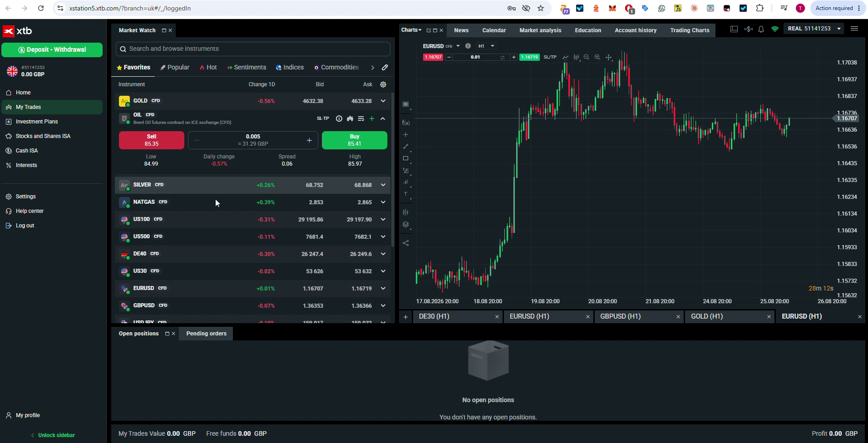Open EURUSD instrument info icon
The width and height of the screenshot is (868, 443).
(468, 46)
